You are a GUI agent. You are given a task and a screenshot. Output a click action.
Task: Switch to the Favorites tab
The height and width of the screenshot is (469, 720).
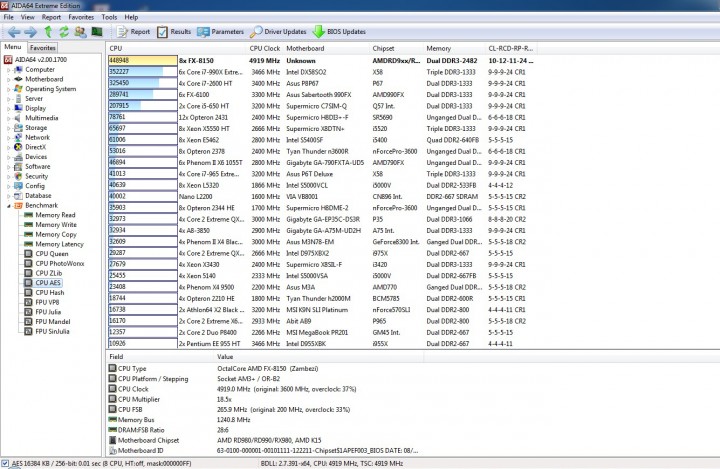43,48
